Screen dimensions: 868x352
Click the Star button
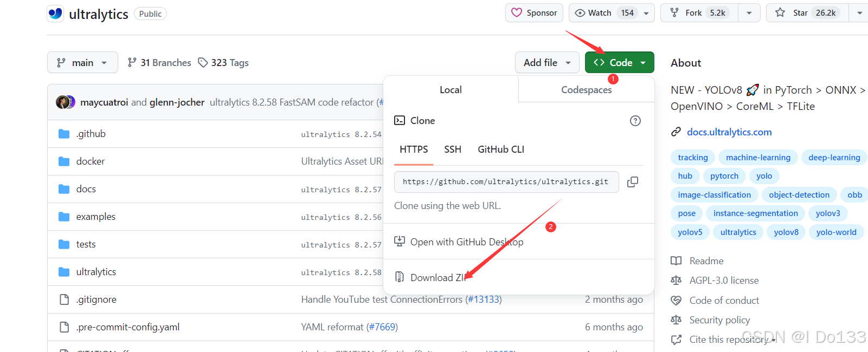808,13
